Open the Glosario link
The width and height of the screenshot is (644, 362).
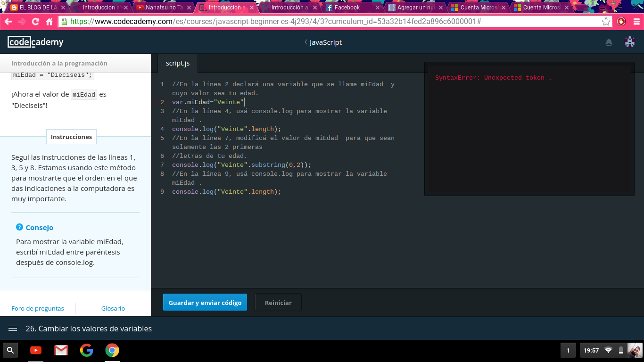(113, 308)
